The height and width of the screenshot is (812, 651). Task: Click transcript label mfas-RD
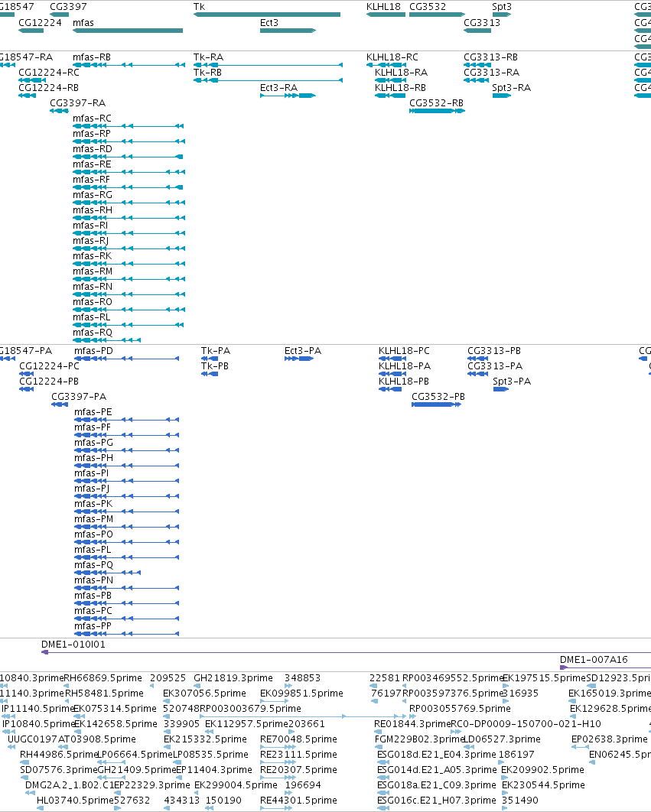tap(93, 148)
